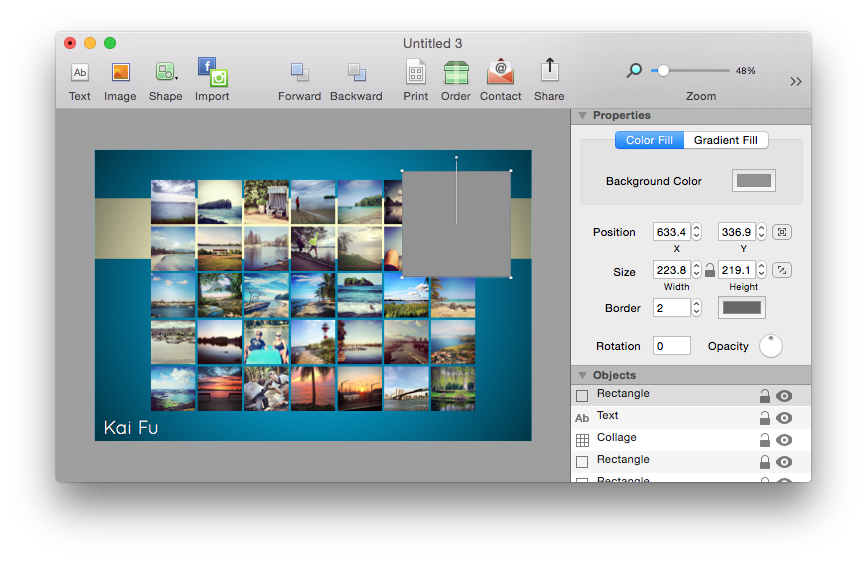867x562 pixels.
Task: Click the Border width field
Action: click(x=671, y=308)
